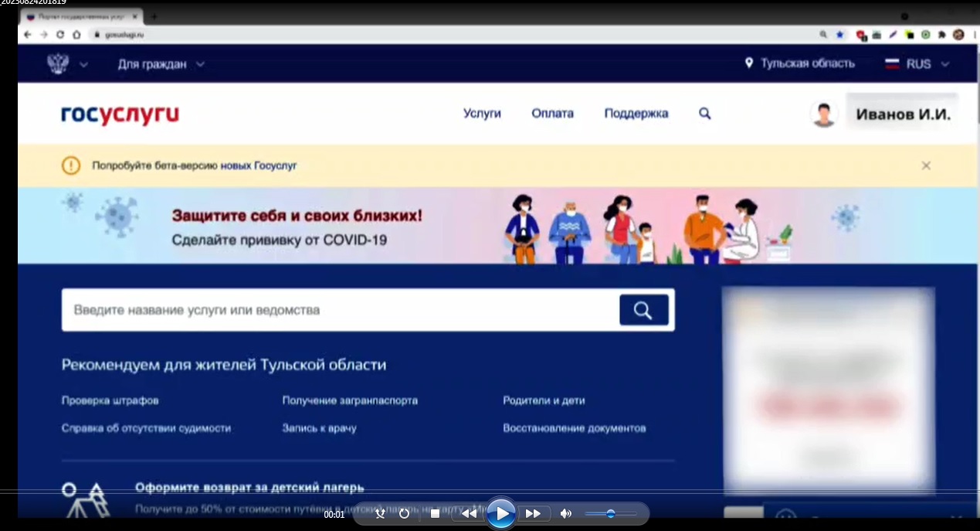Open the 'Оплата' menu
The height and width of the screenshot is (531, 980).
click(552, 113)
